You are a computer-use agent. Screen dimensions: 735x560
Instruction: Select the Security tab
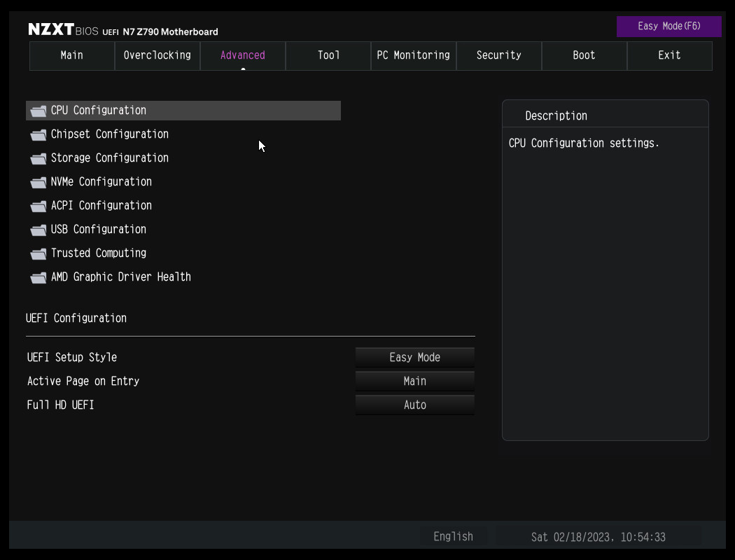click(x=498, y=55)
